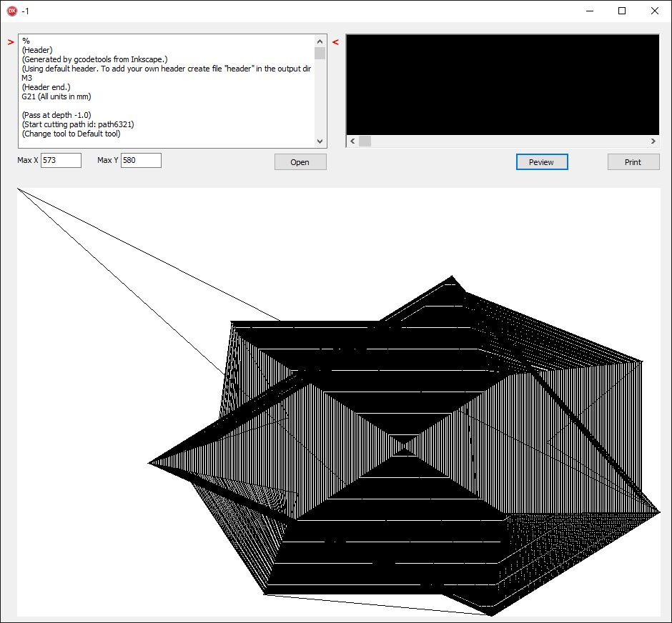Hit the Print button
The width and height of the screenshot is (672, 623).
(633, 162)
